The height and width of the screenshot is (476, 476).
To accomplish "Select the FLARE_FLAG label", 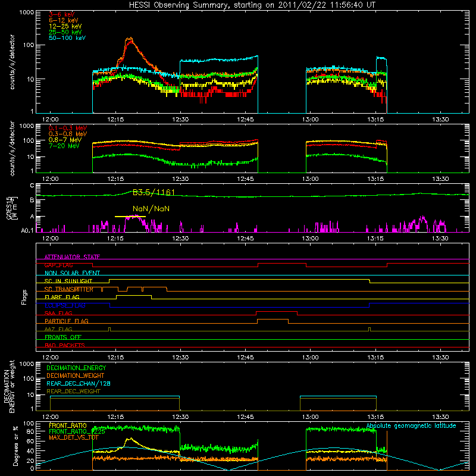I will click(62, 297).
